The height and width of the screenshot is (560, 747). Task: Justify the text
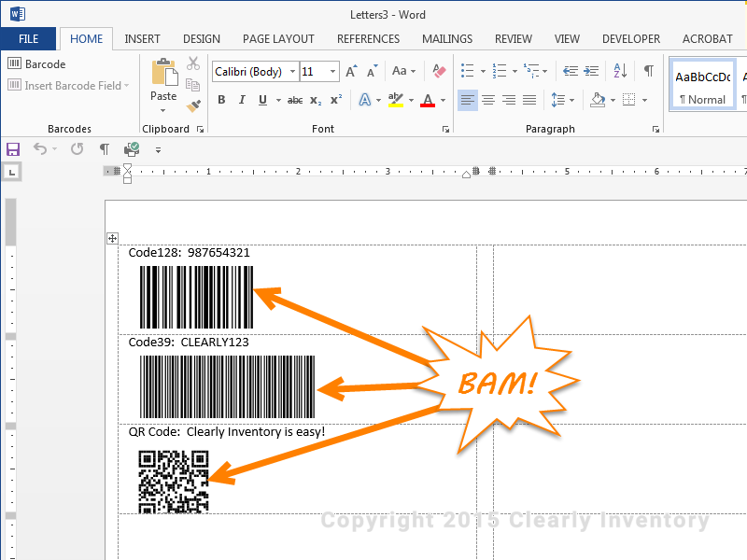pyautogui.click(x=529, y=100)
